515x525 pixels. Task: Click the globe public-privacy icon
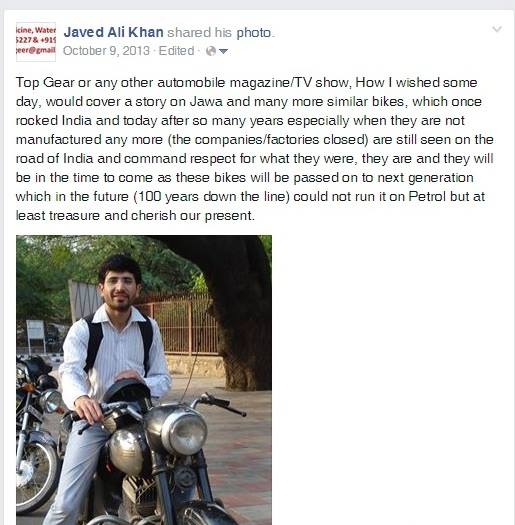pyautogui.click(x=211, y=51)
